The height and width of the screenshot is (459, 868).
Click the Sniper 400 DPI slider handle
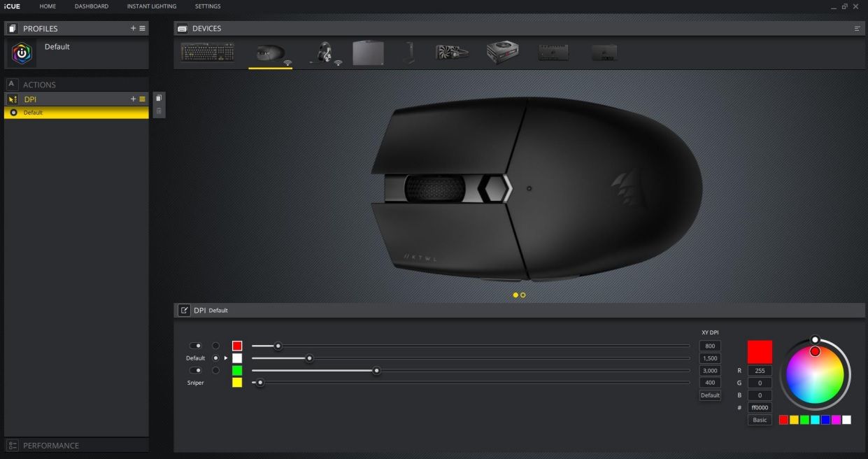click(x=260, y=383)
